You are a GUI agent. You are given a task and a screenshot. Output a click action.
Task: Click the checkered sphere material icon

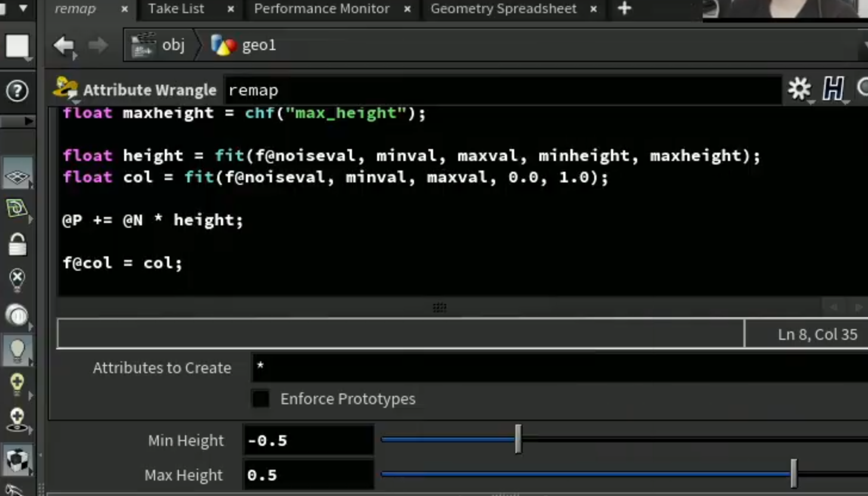pyautogui.click(x=17, y=460)
